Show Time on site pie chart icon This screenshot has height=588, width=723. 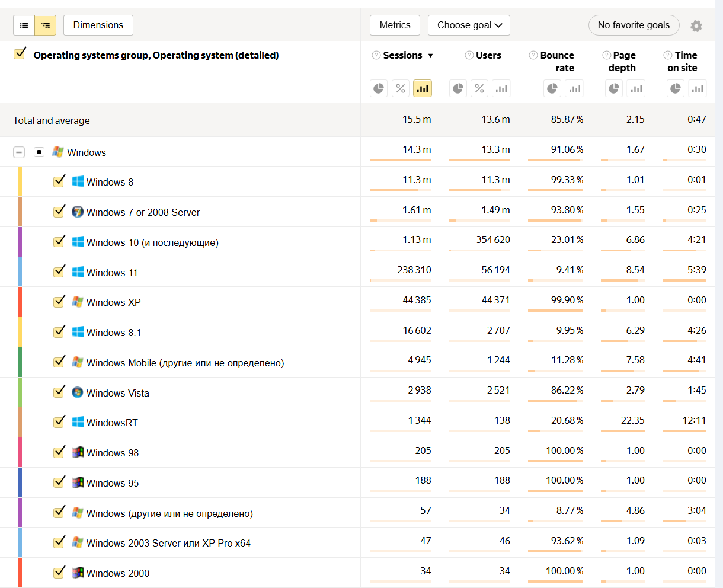click(676, 88)
